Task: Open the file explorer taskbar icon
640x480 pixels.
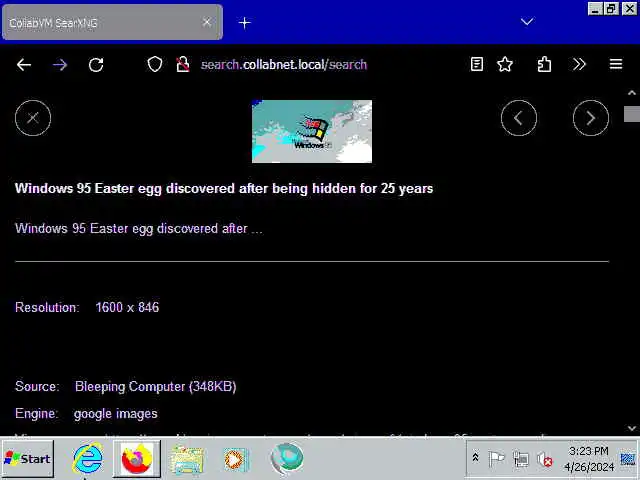Action: (187, 460)
